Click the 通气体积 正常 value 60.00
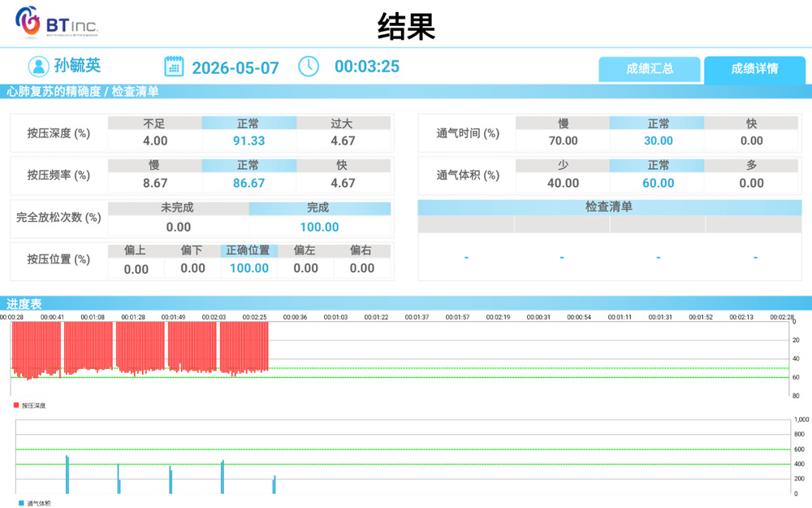Viewport: 812px width, 508px height. [x=659, y=183]
